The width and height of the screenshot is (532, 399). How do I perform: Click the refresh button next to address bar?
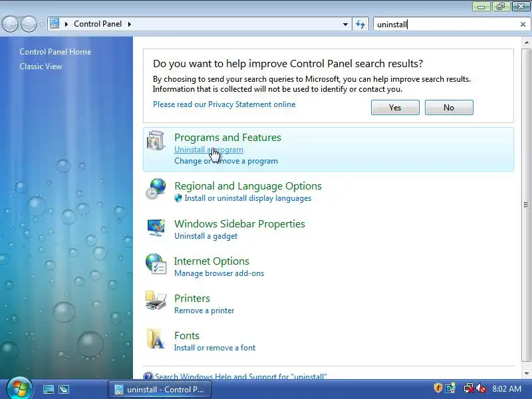point(360,24)
